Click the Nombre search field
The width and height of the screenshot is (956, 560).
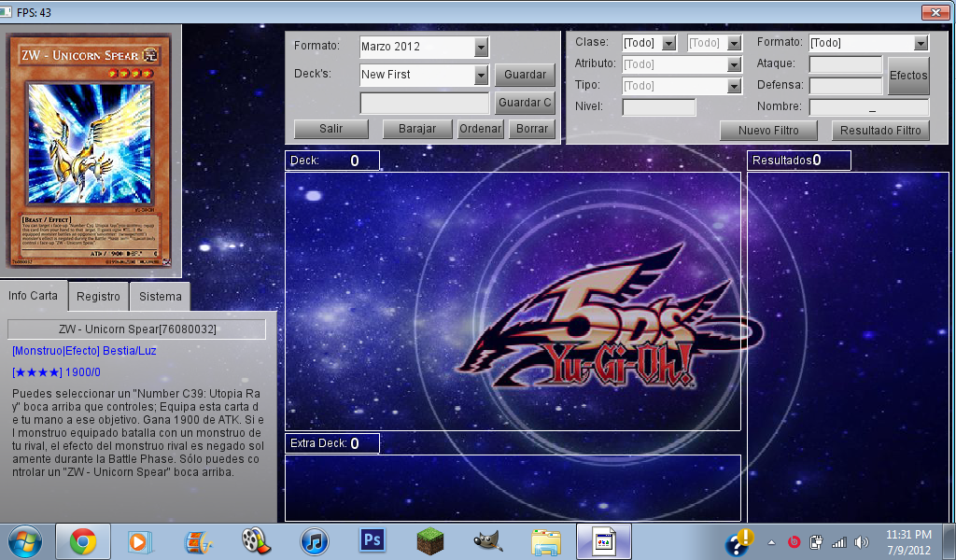[869, 107]
